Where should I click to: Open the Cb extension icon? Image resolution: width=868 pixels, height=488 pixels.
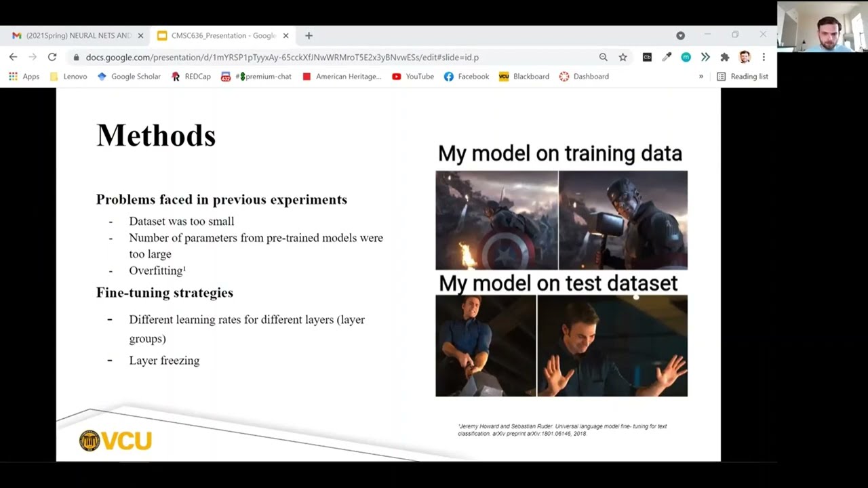(x=647, y=58)
